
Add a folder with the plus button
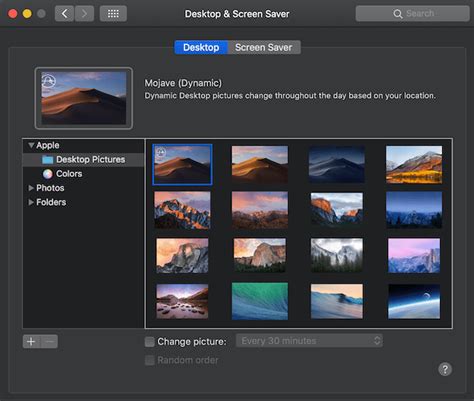(31, 341)
